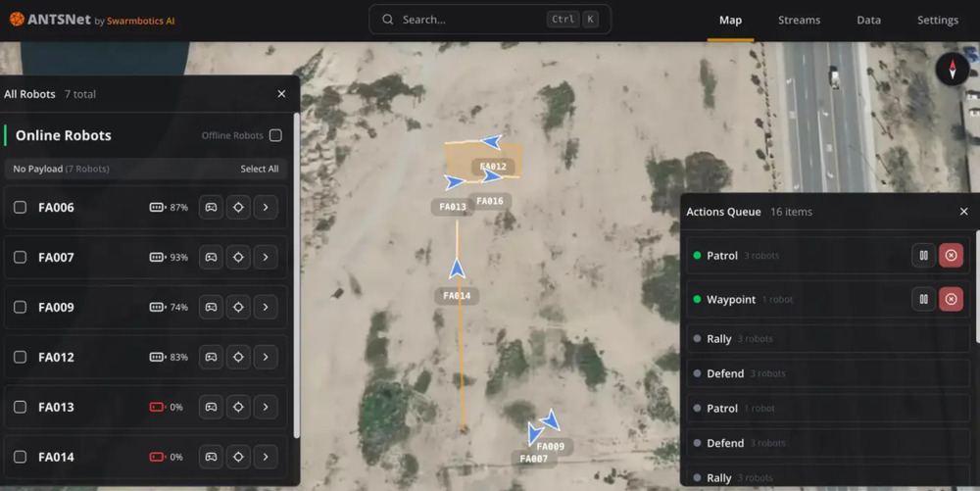Image resolution: width=980 pixels, height=491 pixels.
Task: Cancel the active Waypoint action
Action: [x=951, y=299]
